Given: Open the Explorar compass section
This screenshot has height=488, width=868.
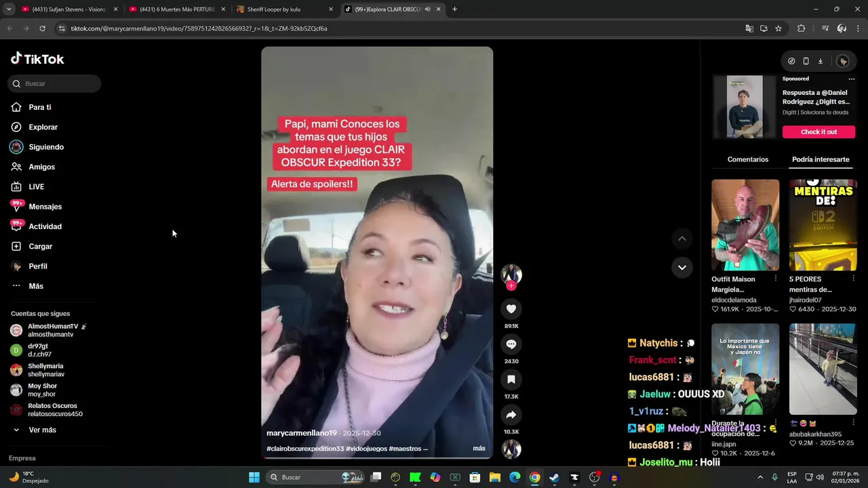Looking at the screenshot, I should click(x=43, y=127).
